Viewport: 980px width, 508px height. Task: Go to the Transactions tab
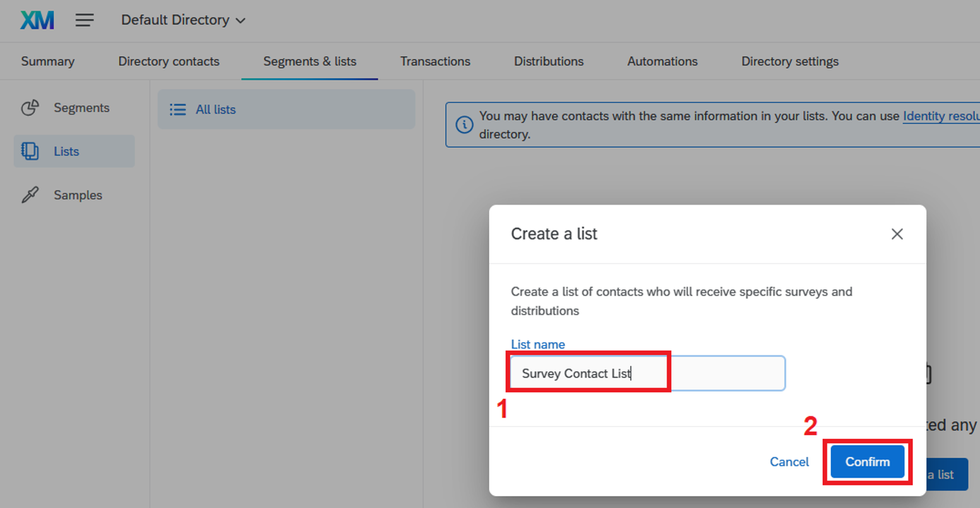pos(435,61)
